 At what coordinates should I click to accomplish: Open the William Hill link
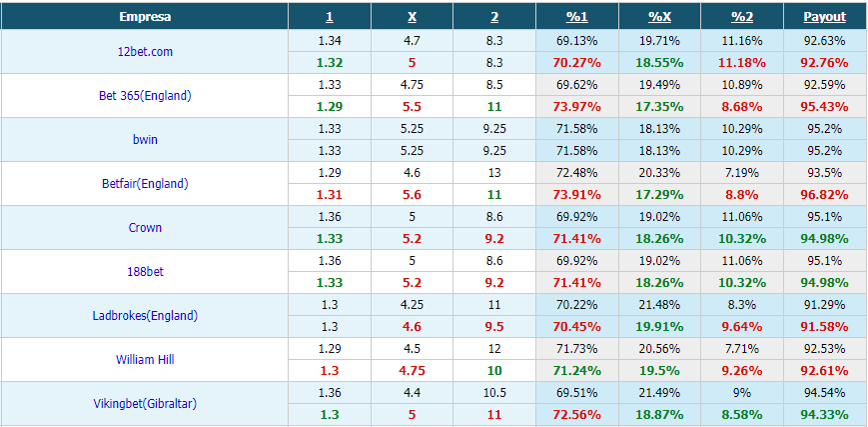pyautogui.click(x=145, y=359)
